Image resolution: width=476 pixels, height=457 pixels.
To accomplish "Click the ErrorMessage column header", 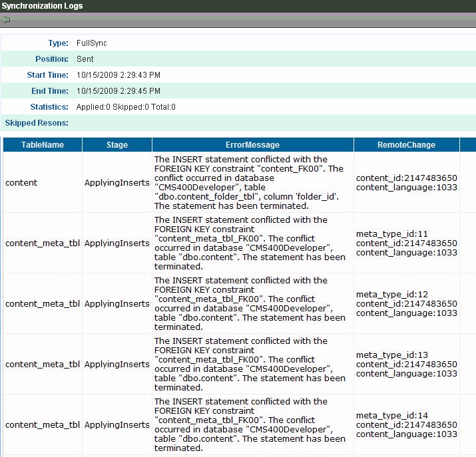I will 252,144.
